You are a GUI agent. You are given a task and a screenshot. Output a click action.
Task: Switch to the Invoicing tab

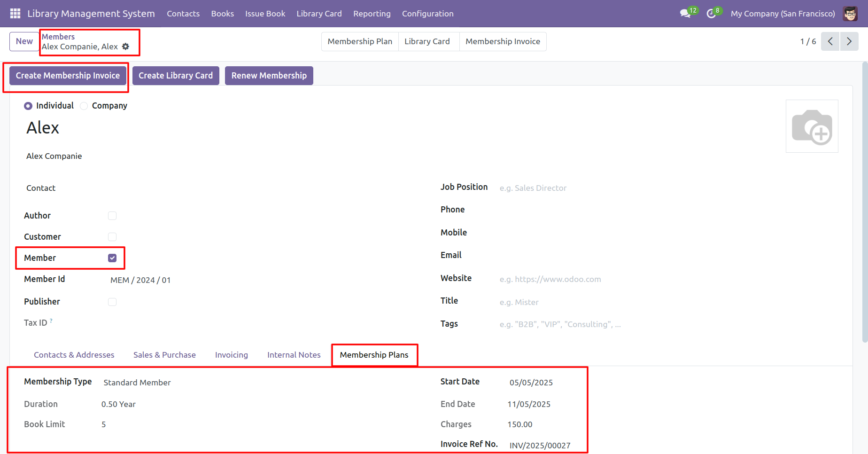(231, 355)
